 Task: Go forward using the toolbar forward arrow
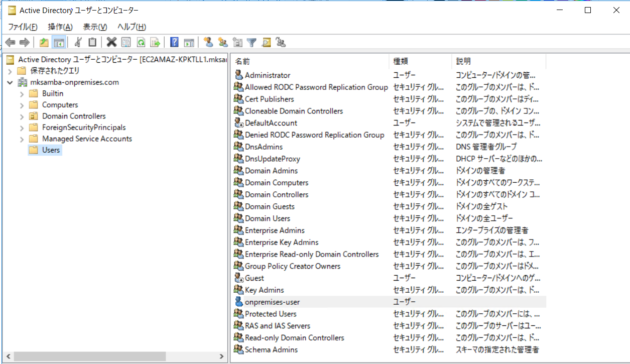[24, 42]
